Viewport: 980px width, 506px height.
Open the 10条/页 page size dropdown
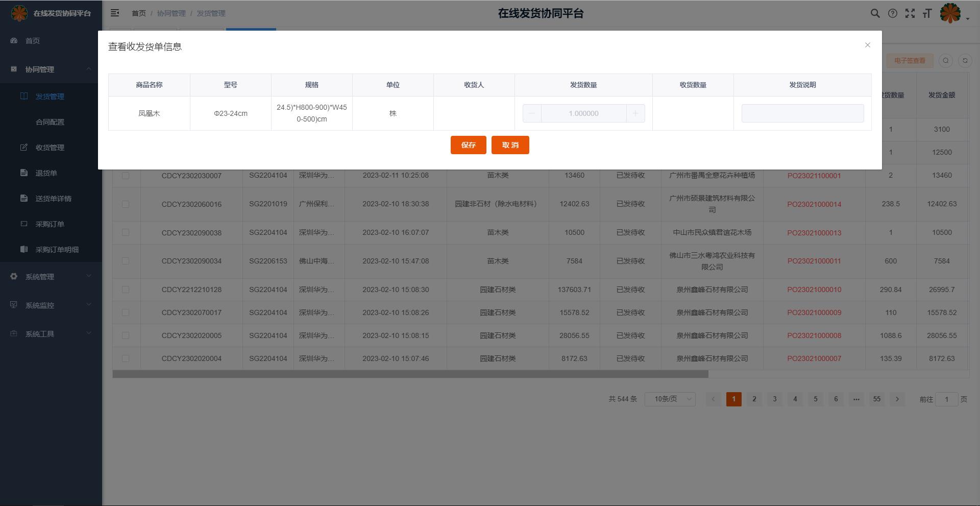click(670, 399)
